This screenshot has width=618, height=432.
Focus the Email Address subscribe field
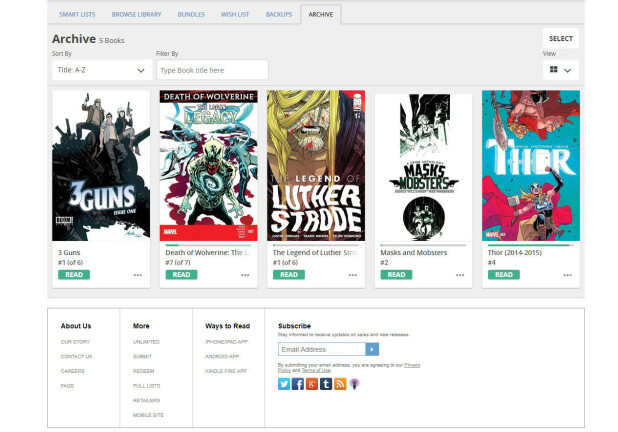pos(322,349)
